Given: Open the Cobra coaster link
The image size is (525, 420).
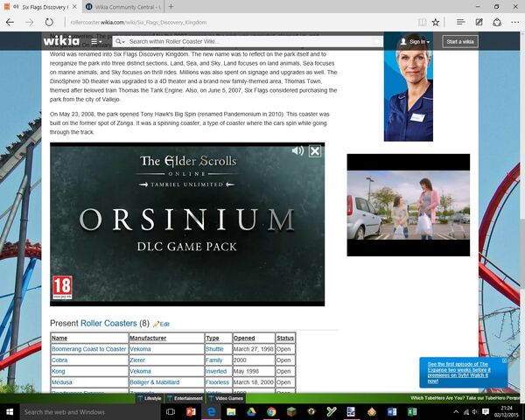Looking at the screenshot, I should [59, 360].
